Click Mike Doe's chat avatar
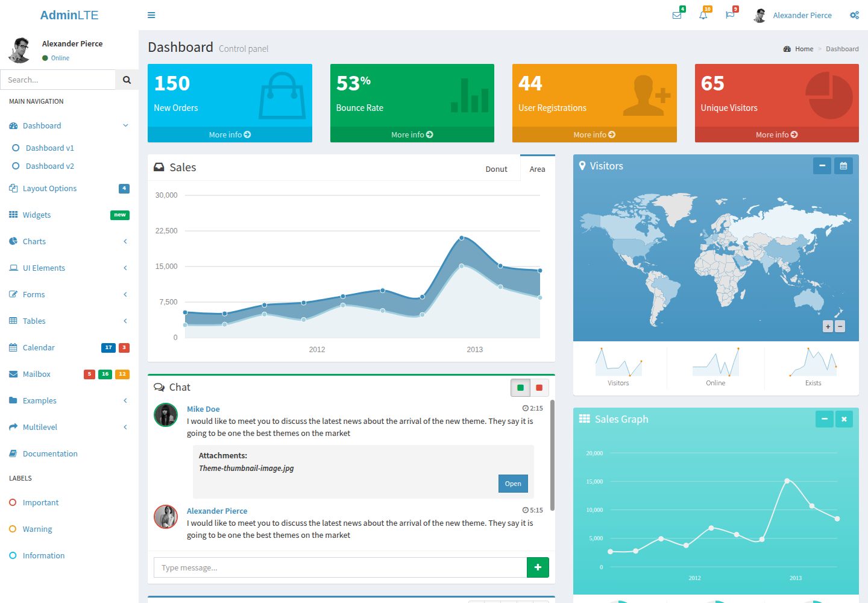Image resolution: width=868 pixels, height=603 pixels. tap(166, 415)
